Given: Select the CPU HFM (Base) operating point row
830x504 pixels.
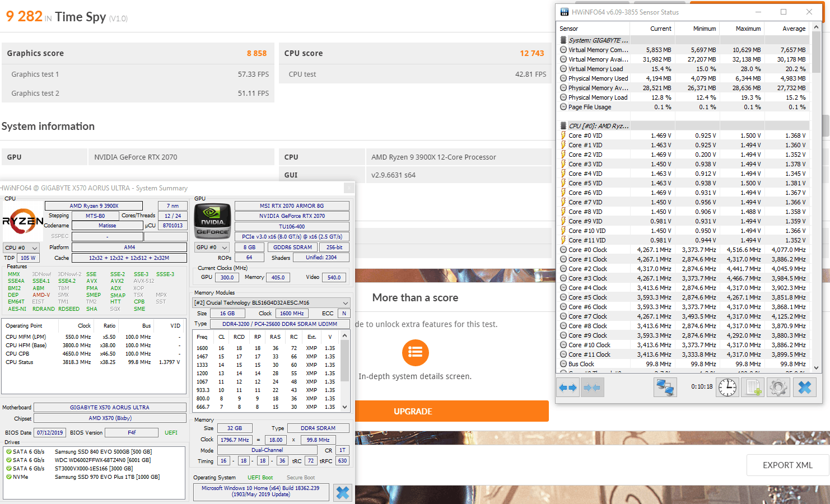Looking at the screenshot, I should pyautogui.click(x=94, y=345).
